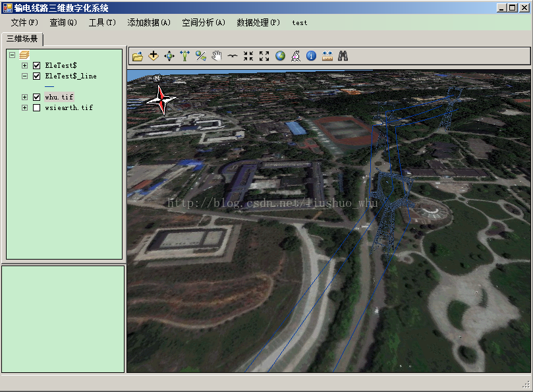Select the hand pan tool
This screenshot has height=392, width=533.
coord(217,56)
